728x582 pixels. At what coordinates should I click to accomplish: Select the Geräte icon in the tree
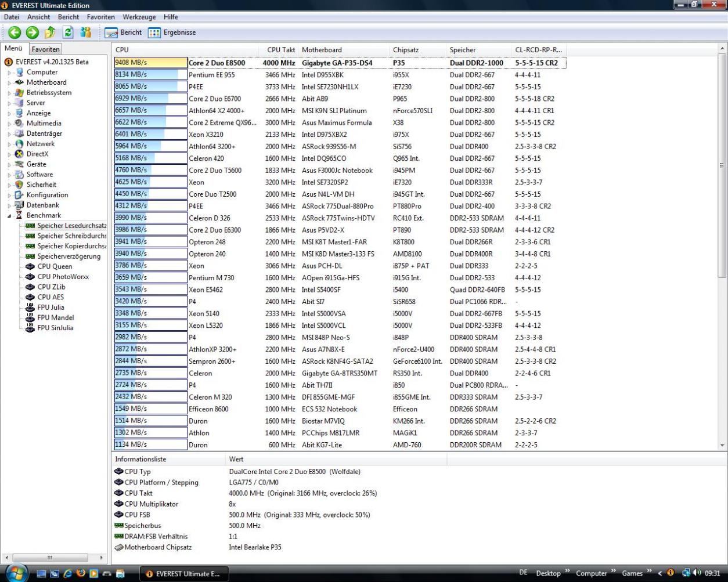tap(20, 164)
